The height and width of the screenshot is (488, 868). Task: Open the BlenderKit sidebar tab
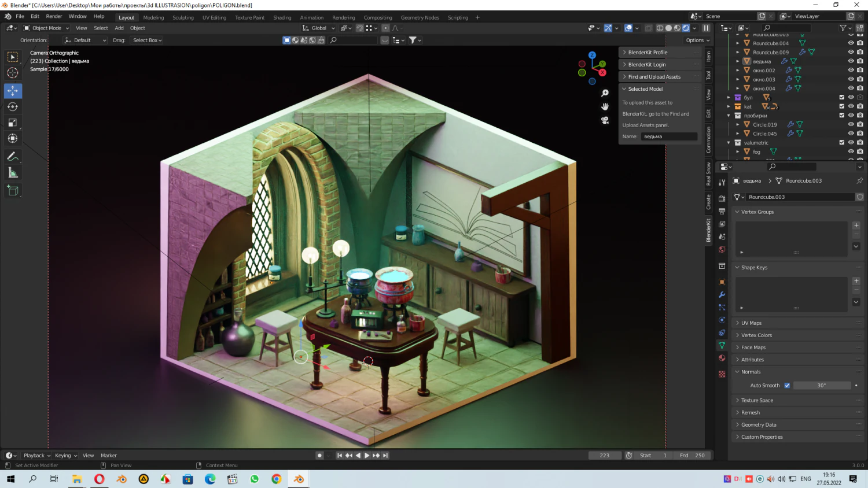[x=708, y=230]
